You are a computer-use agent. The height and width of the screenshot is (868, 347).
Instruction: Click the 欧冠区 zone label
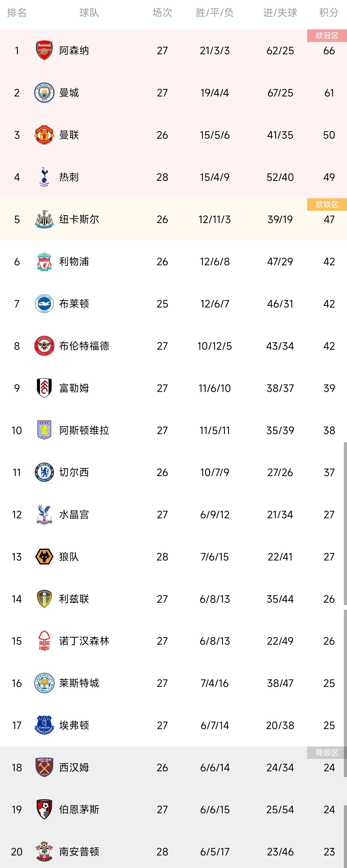[x=327, y=36]
